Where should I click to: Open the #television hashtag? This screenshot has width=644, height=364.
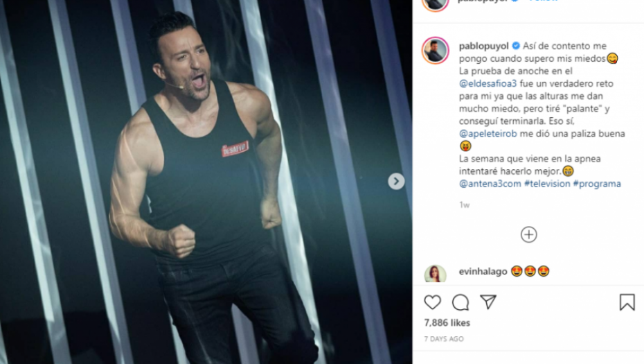pyautogui.click(x=547, y=184)
